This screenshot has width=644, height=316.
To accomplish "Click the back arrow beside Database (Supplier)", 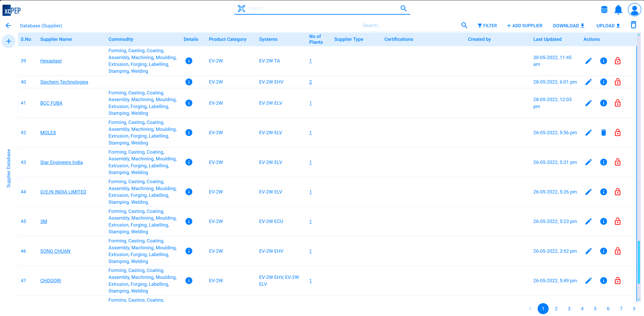I will (x=8, y=25).
